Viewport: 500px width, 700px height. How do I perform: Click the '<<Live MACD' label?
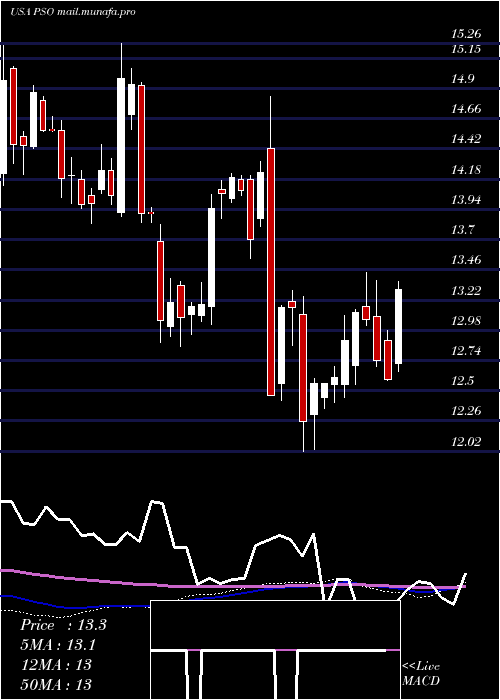[421, 673]
